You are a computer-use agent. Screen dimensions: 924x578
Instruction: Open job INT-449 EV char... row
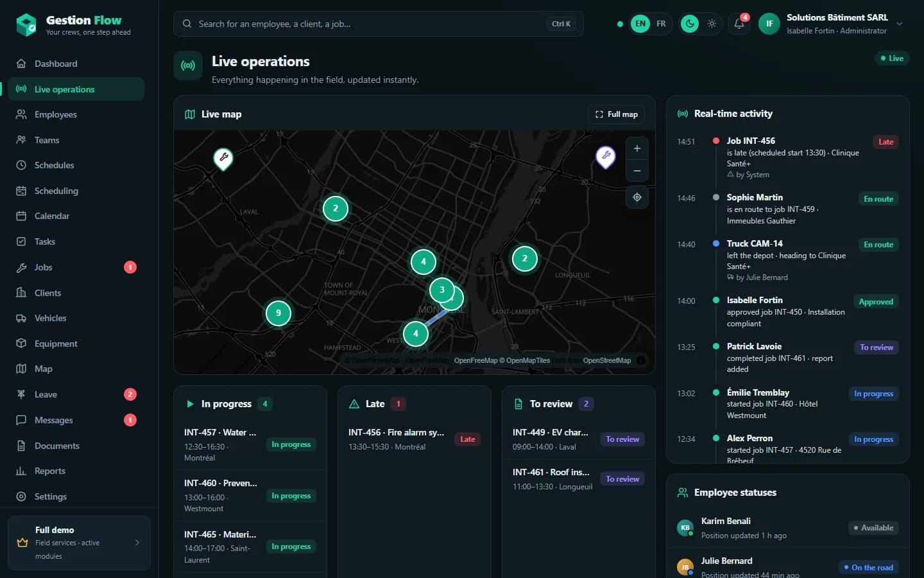(x=578, y=439)
